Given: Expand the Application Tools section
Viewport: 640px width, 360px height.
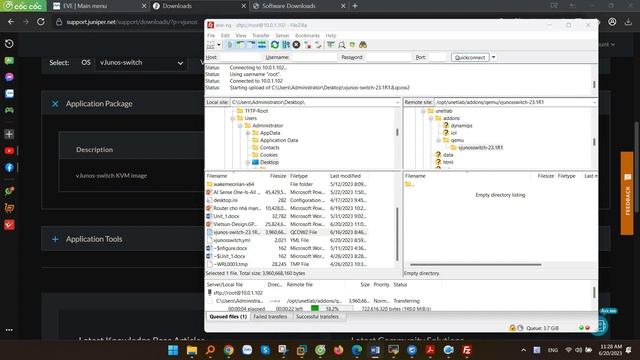Looking at the screenshot, I should point(55,239).
